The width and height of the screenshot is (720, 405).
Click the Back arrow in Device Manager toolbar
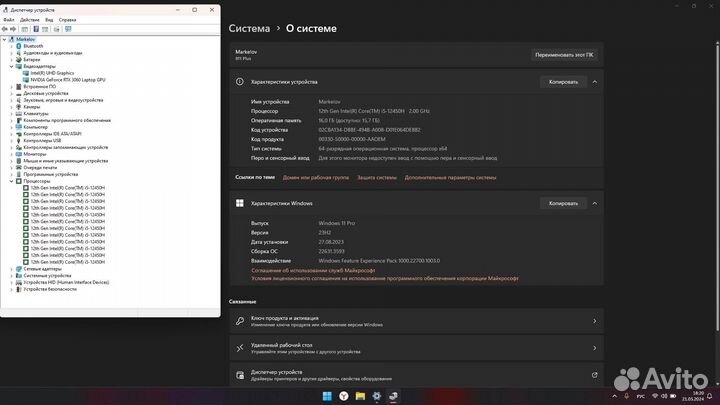pos(5,29)
